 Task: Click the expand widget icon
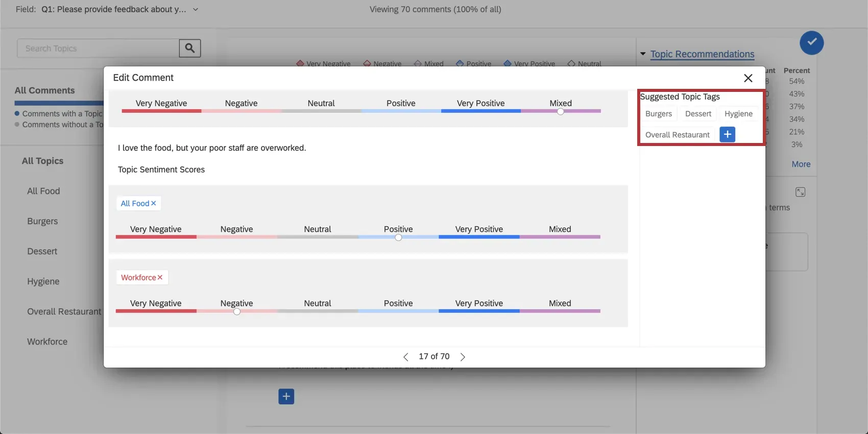click(800, 192)
